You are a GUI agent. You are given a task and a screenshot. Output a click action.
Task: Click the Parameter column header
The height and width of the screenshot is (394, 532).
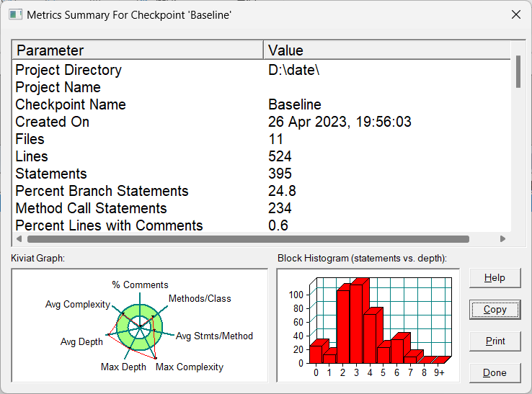[138, 50]
